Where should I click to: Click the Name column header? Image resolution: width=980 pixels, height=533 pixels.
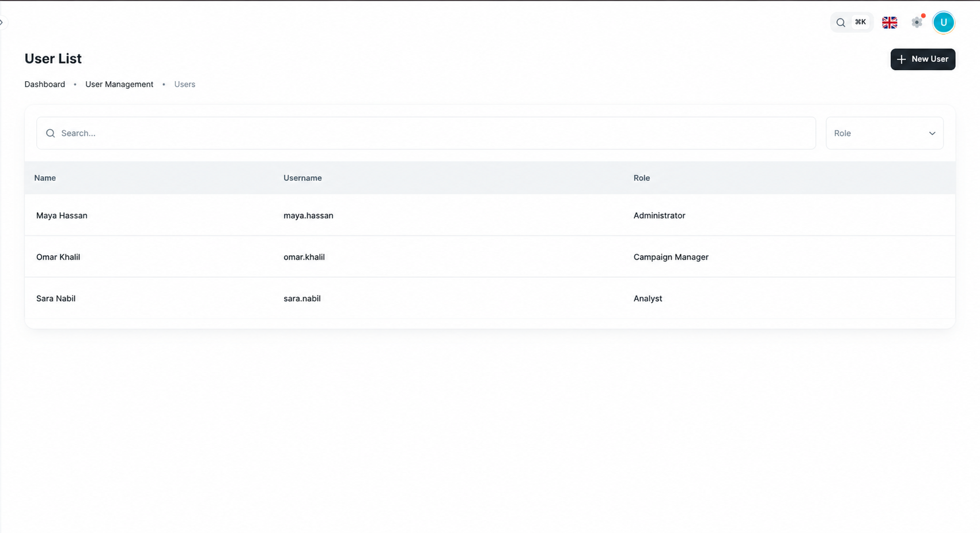45,178
